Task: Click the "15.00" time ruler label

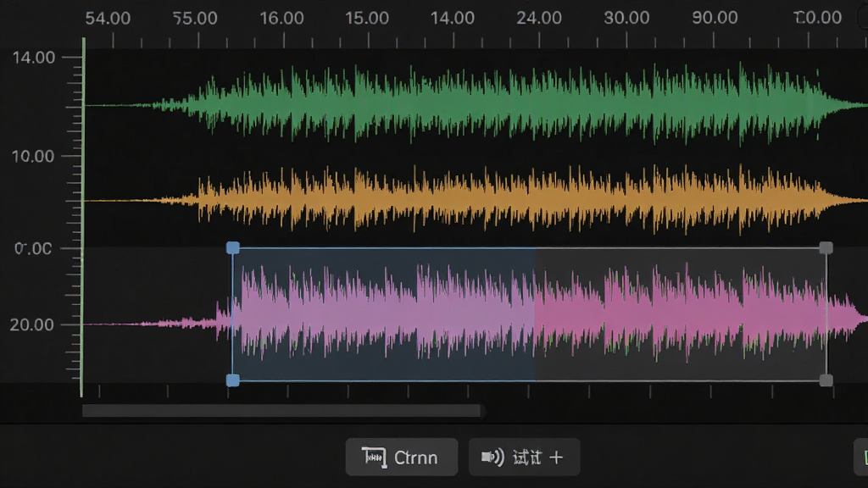Action: [x=367, y=19]
